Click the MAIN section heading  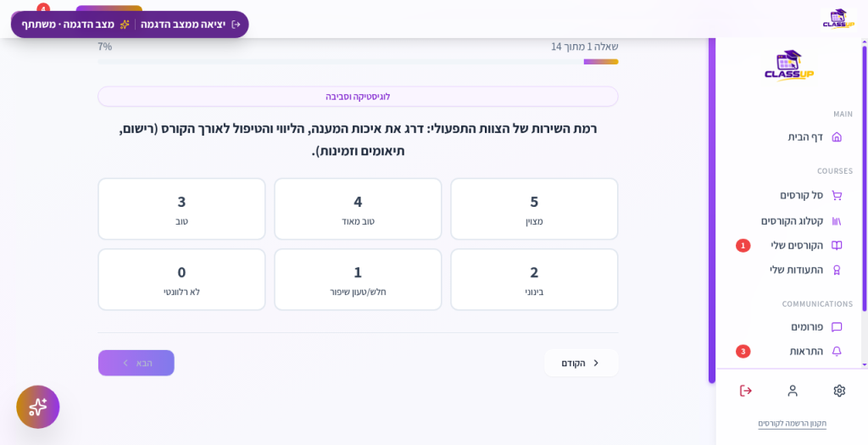843,114
